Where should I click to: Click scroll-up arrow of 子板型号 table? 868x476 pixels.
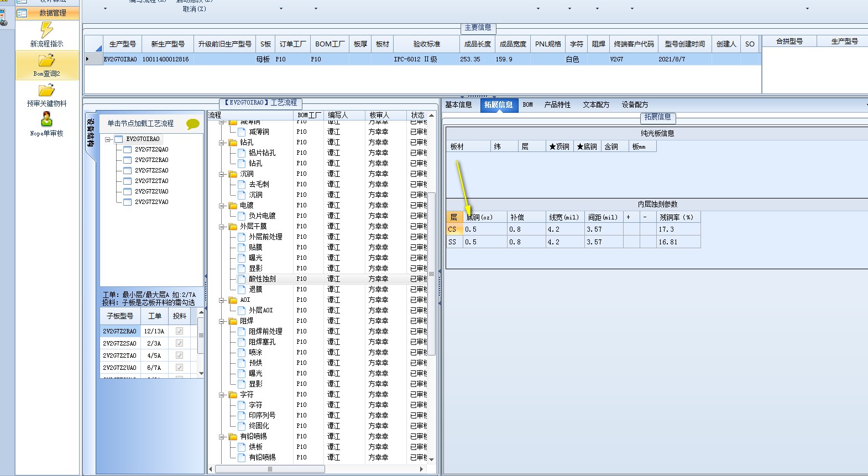(201, 312)
